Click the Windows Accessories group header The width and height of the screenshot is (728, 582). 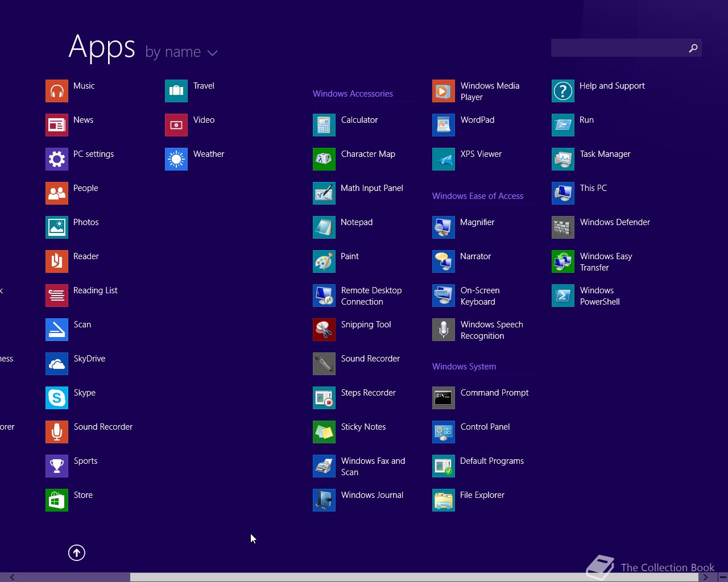coord(353,94)
